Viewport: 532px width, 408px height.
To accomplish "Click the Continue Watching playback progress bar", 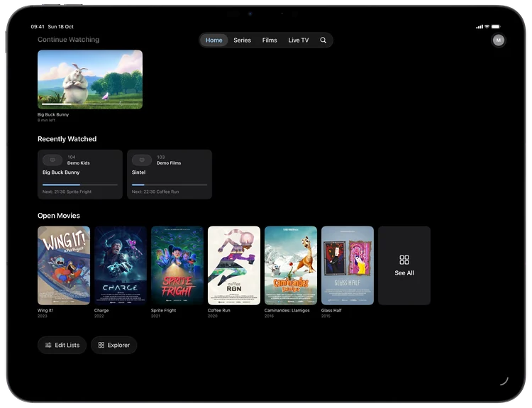I will click(x=90, y=104).
